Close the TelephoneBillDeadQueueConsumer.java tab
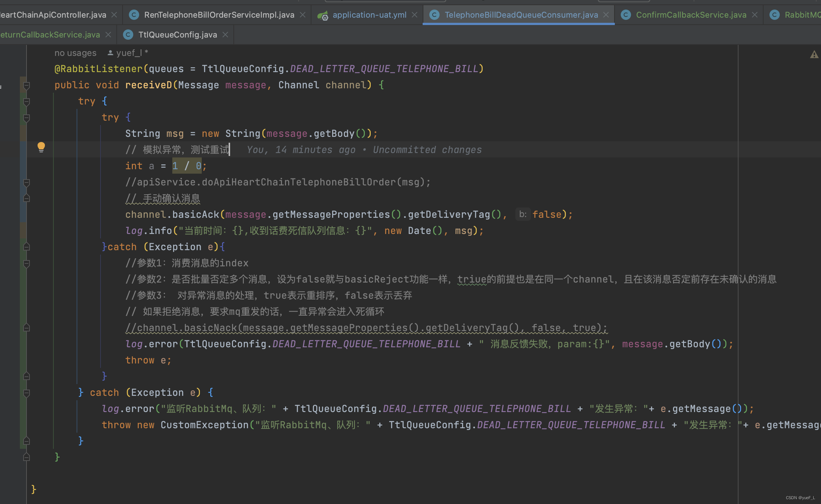 pos(606,15)
